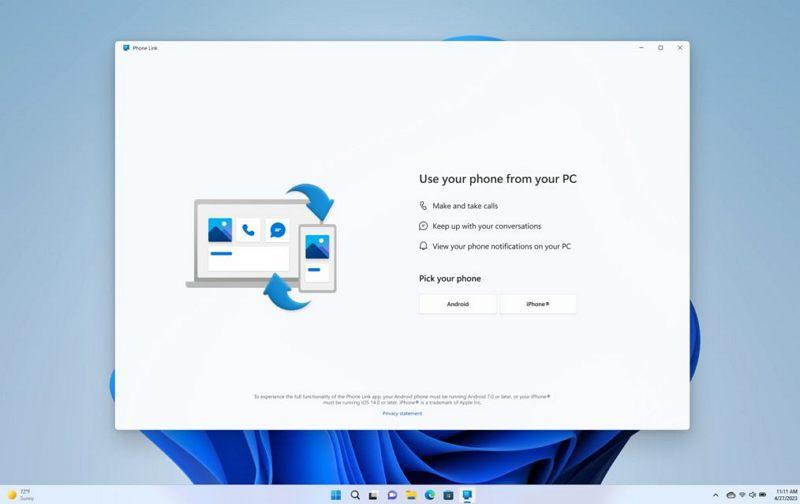Launch Microsoft Edge from the taskbar

430,495
